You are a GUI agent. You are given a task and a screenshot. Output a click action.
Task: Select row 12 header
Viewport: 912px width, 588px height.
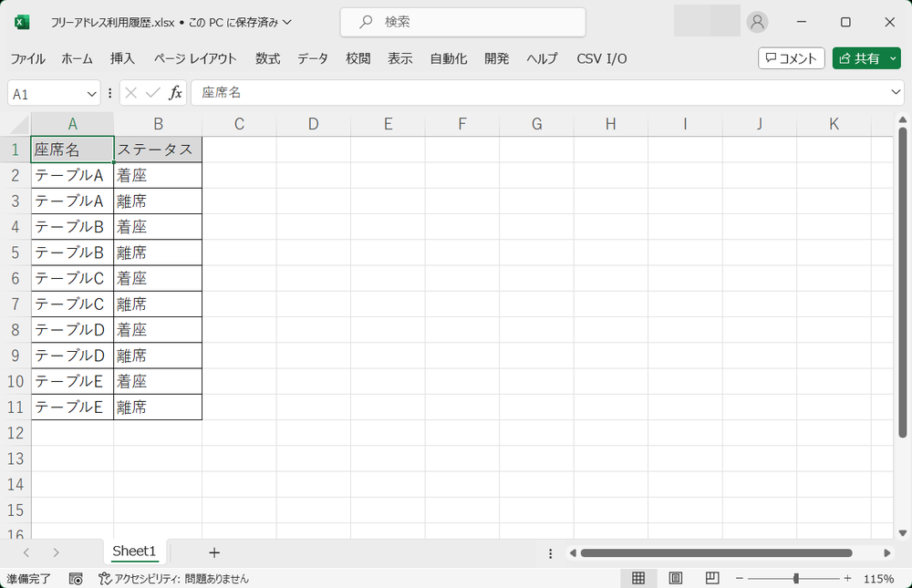click(x=16, y=433)
